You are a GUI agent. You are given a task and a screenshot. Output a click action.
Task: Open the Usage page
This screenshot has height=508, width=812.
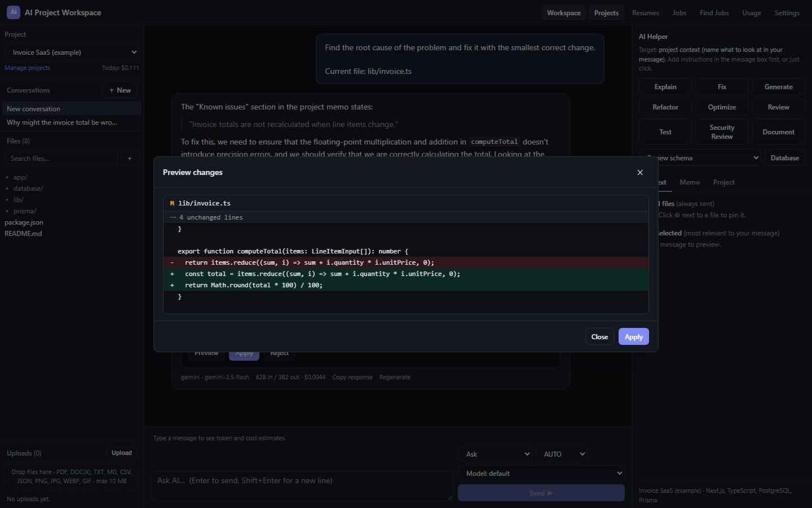click(751, 12)
